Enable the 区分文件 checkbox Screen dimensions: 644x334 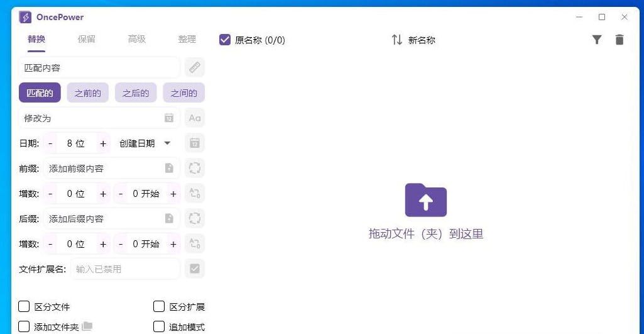pos(24,307)
